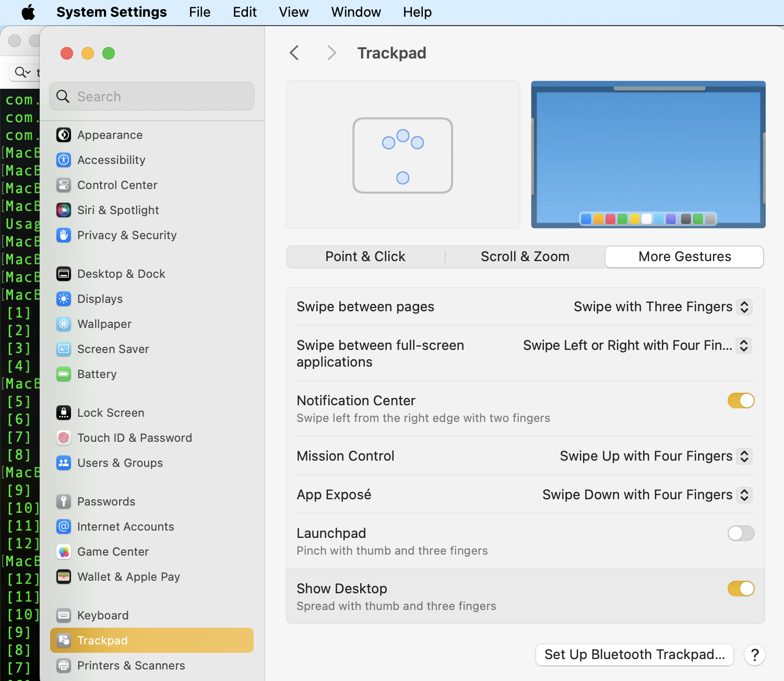Open the Screen Saver icon
Viewport: 784px width, 681px height.
click(x=64, y=349)
